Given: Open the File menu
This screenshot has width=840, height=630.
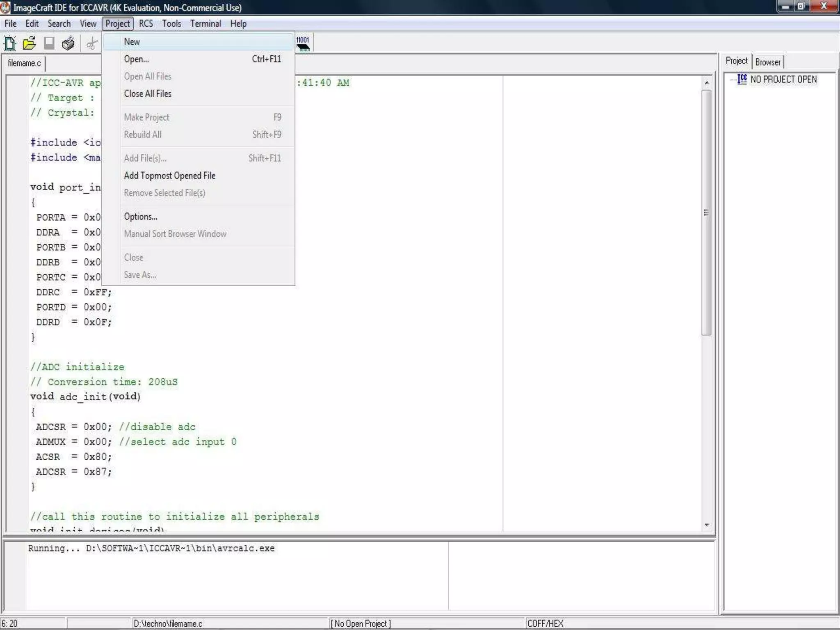Looking at the screenshot, I should tap(11, 24).
